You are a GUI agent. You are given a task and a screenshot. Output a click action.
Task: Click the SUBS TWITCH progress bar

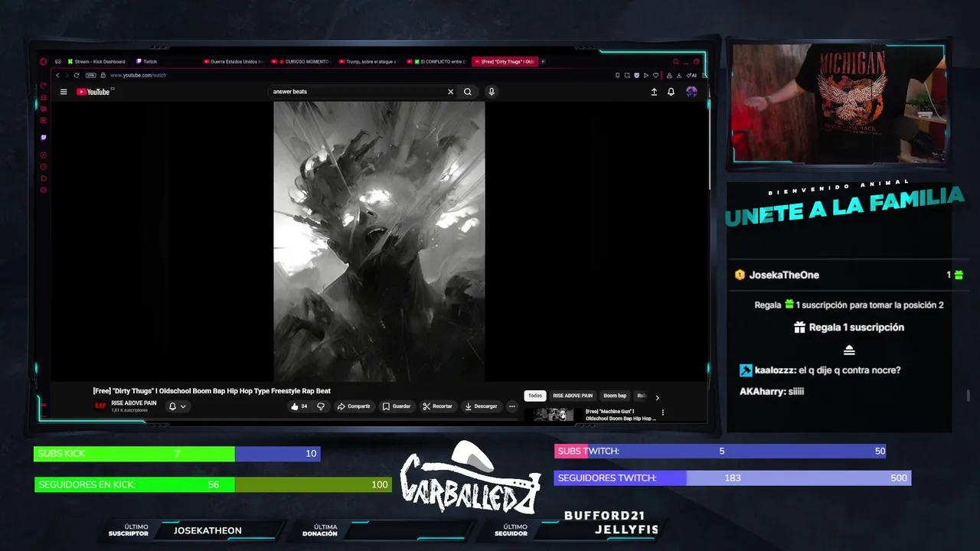click(720, 451)
